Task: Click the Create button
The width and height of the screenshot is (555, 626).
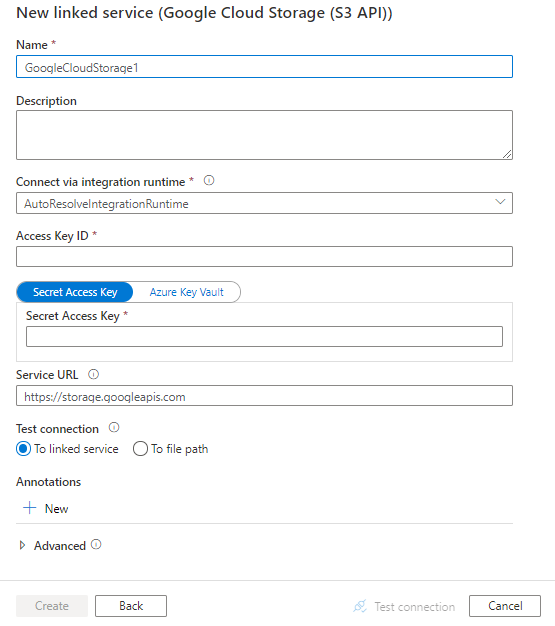Action: [x=52, y=606]
